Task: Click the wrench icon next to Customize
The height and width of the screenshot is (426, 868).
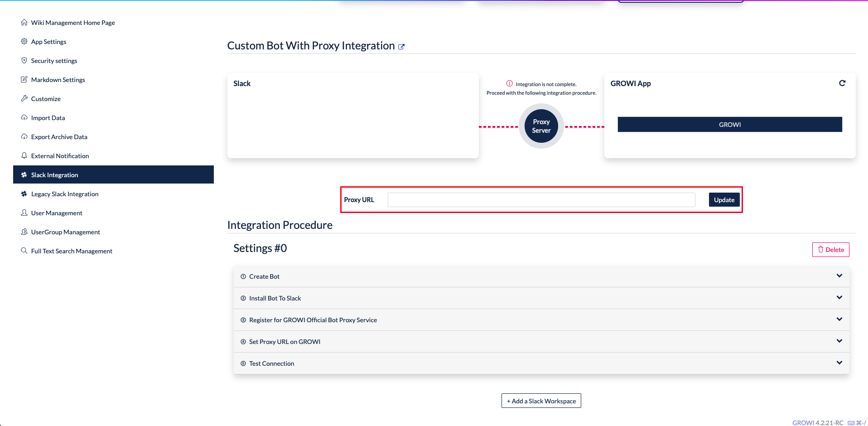Action: tap(24, 98)
